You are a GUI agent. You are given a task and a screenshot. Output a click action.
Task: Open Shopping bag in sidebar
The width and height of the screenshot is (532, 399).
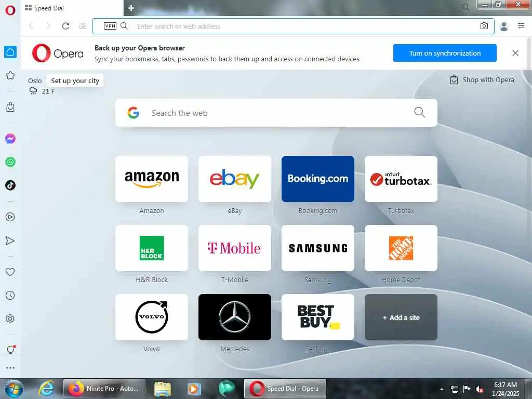tap(10, 107)
